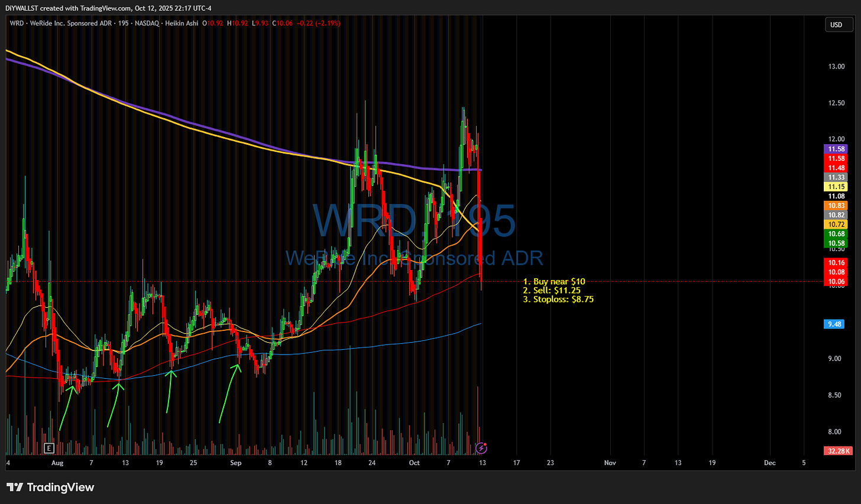Toggle the USD currency button

tap(839, 25)
